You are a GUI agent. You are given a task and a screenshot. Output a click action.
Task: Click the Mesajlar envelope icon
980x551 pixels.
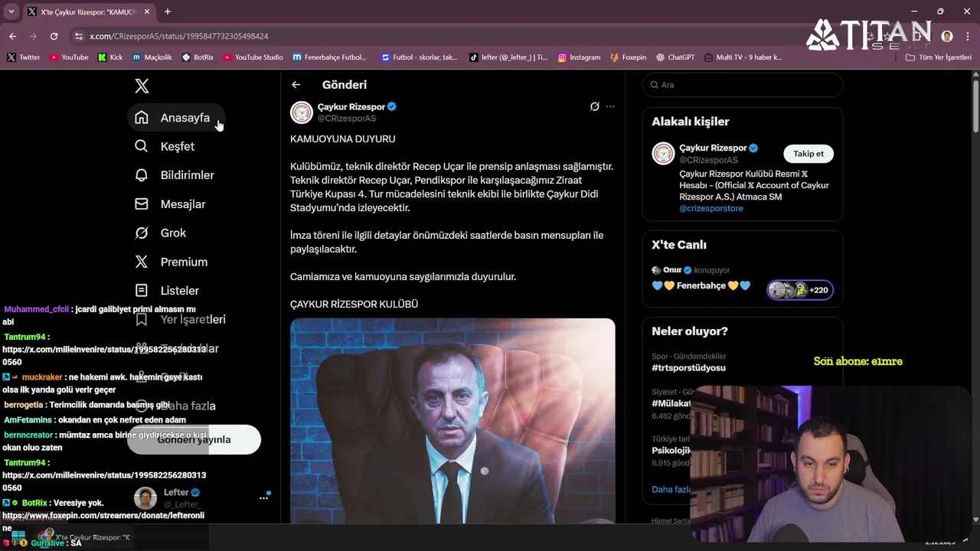point(141,204)
